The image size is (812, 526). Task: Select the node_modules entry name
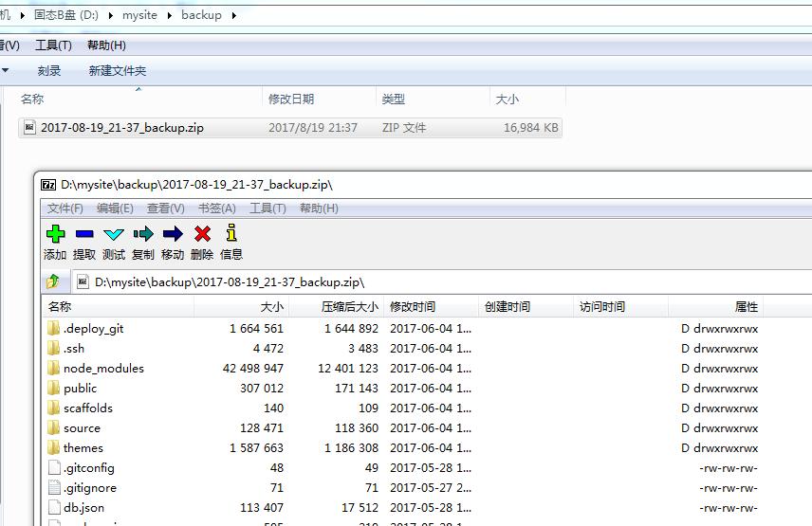tap(103, 369)
